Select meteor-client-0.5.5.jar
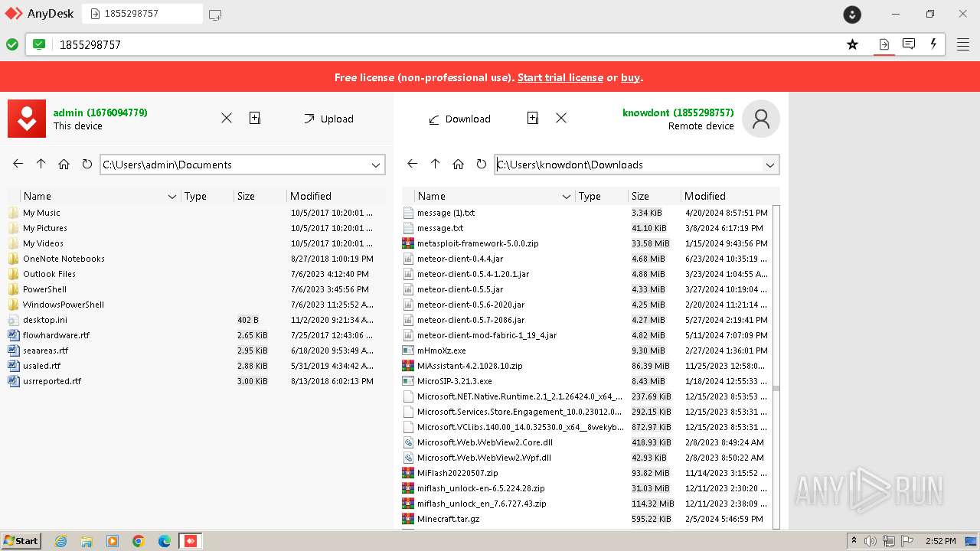 point(586,289)
